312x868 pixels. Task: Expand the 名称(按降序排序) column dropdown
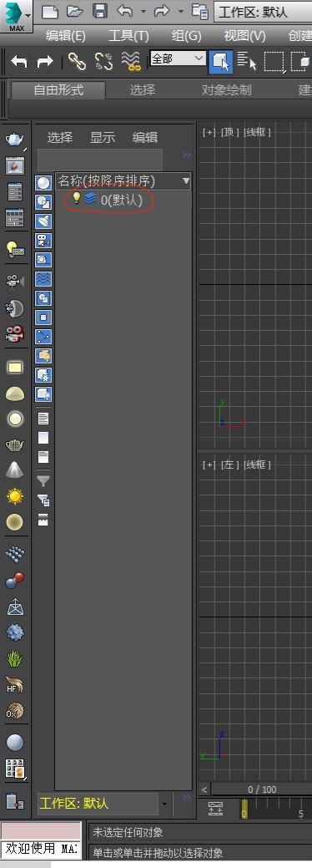(186, 180)
